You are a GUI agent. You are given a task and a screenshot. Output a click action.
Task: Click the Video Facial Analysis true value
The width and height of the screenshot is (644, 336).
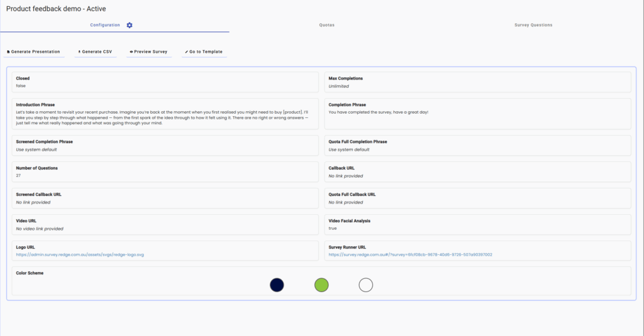(x=333, y=229)
